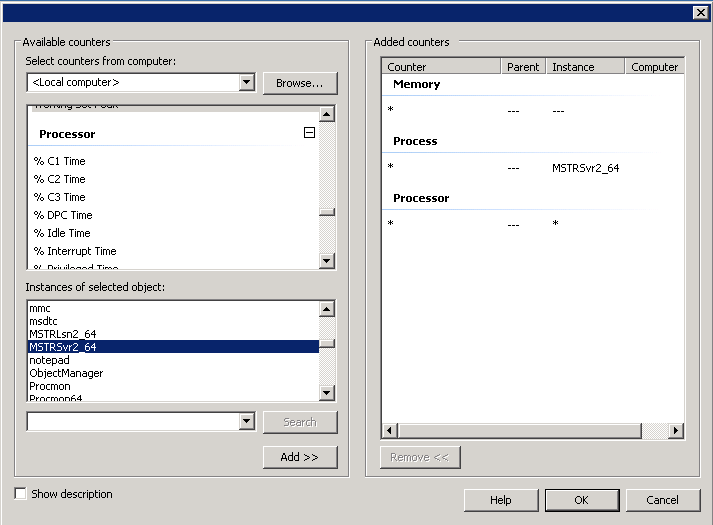Sort by the Instance column header
The height and width of the screenshot is (525, 713).
[x=585, y=67]
